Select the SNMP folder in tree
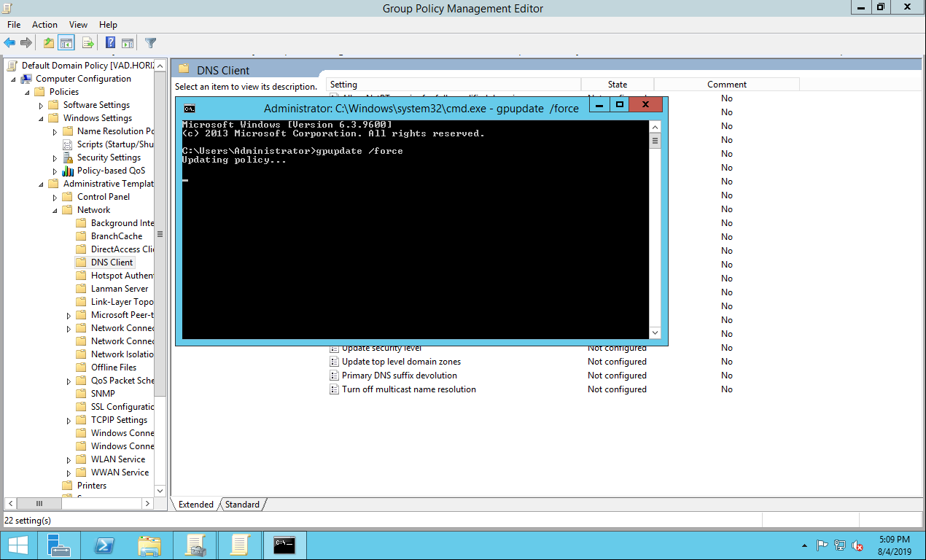The height and width of the screenshot is (560, 926). [x=103, y=394]
